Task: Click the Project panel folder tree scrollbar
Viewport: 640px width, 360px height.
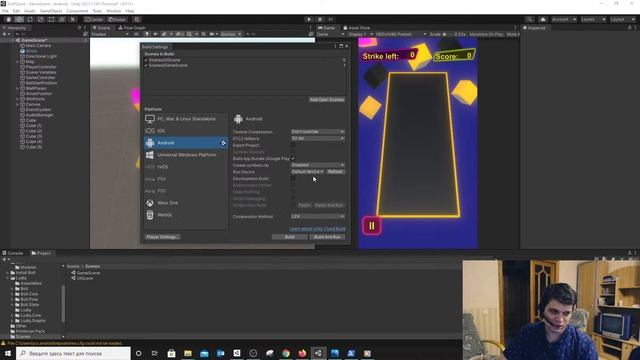Action: [63, 303]
